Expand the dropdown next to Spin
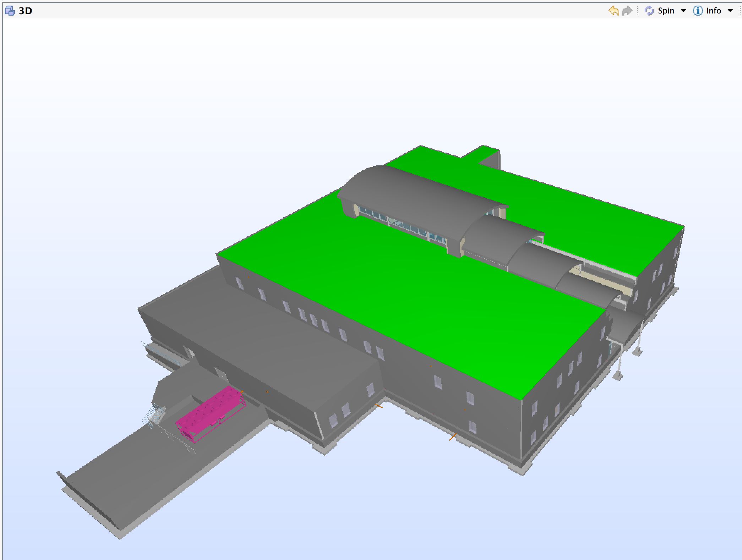This screenshot has width=742, height=560. [684, 11]
